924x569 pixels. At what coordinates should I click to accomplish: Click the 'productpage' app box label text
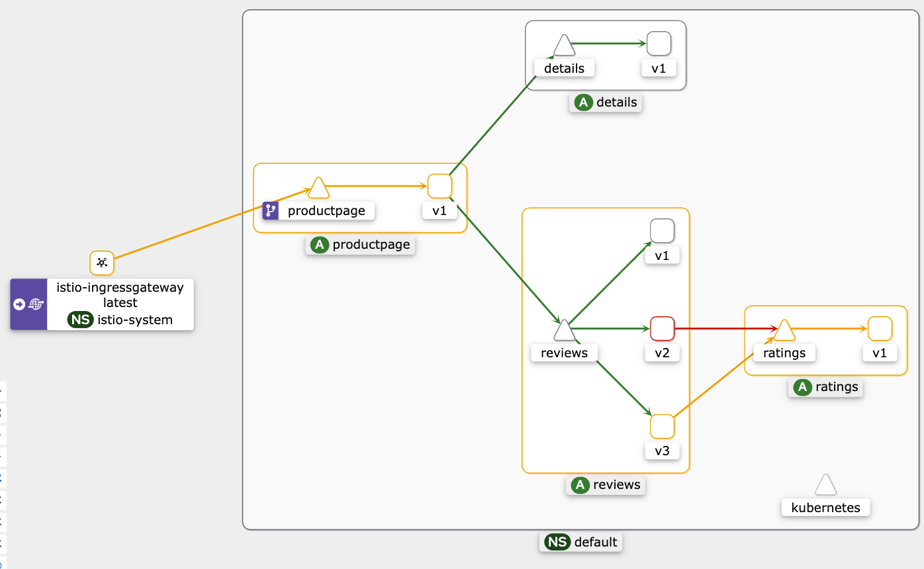click(371, 245)
